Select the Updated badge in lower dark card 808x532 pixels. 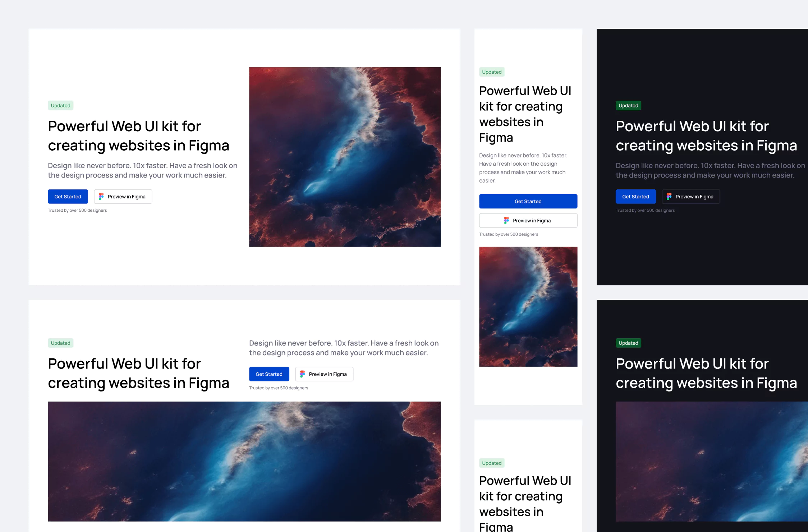628,343
